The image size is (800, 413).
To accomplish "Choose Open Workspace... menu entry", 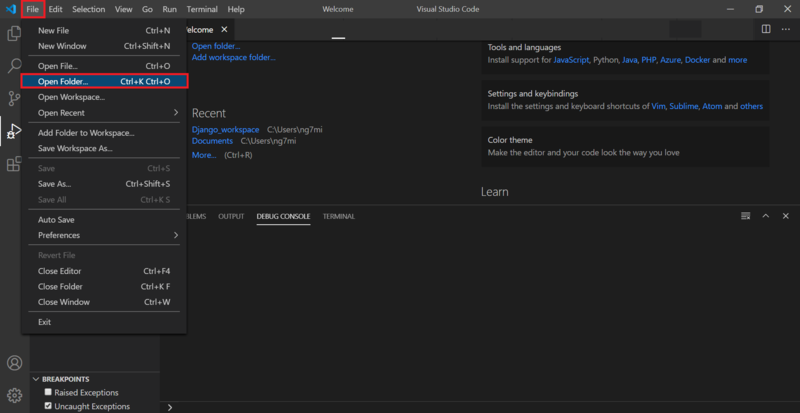I will pyautogui.click(x=104, y=97).
